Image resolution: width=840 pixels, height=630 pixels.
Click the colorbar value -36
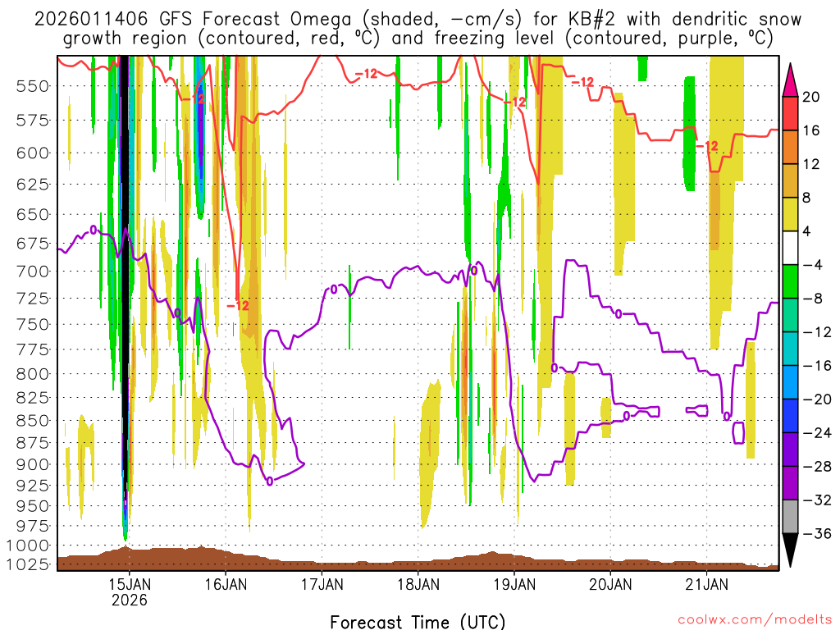(818, 533)
